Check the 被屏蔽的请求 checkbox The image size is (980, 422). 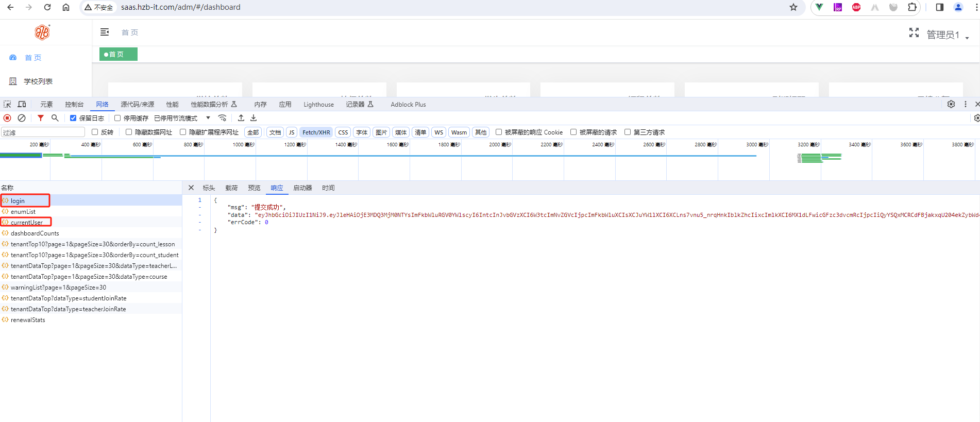click(573, 132)
